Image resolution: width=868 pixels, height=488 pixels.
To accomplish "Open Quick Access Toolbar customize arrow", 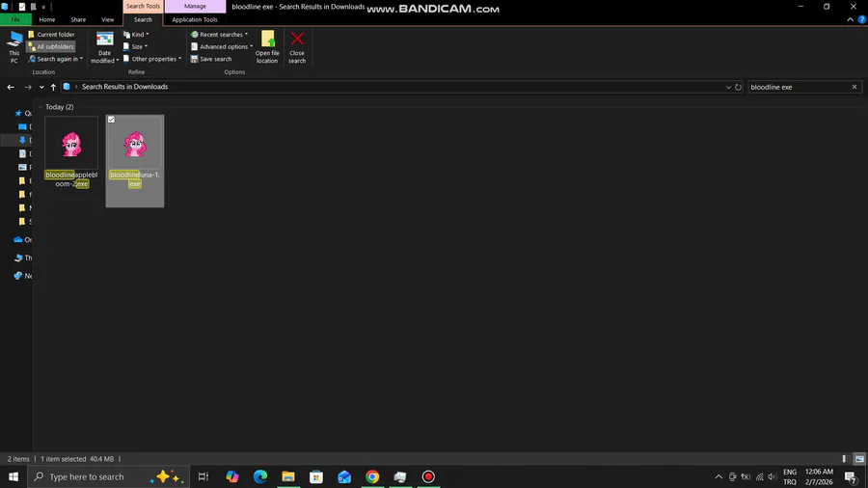I will tap(43, 7).
